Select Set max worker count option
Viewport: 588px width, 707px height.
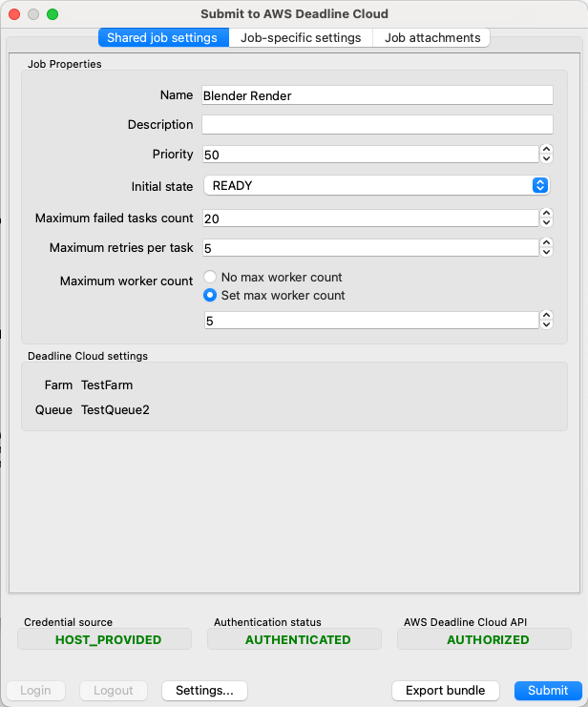[x=210, y=296]
